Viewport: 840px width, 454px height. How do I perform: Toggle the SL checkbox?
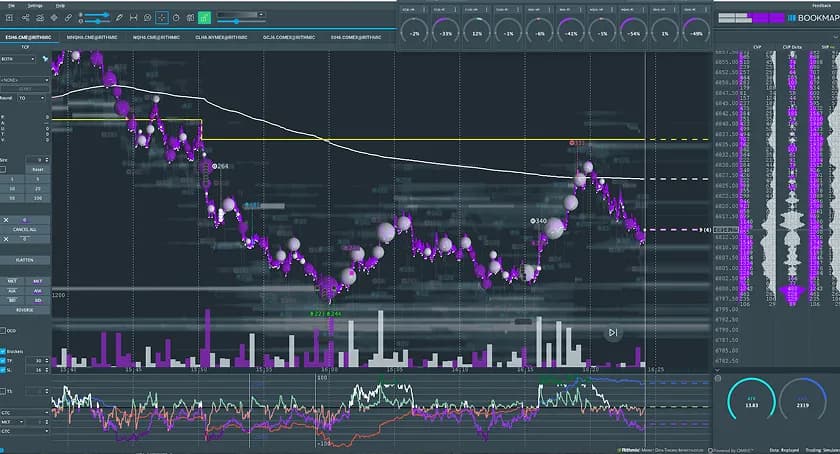(3, 370)
